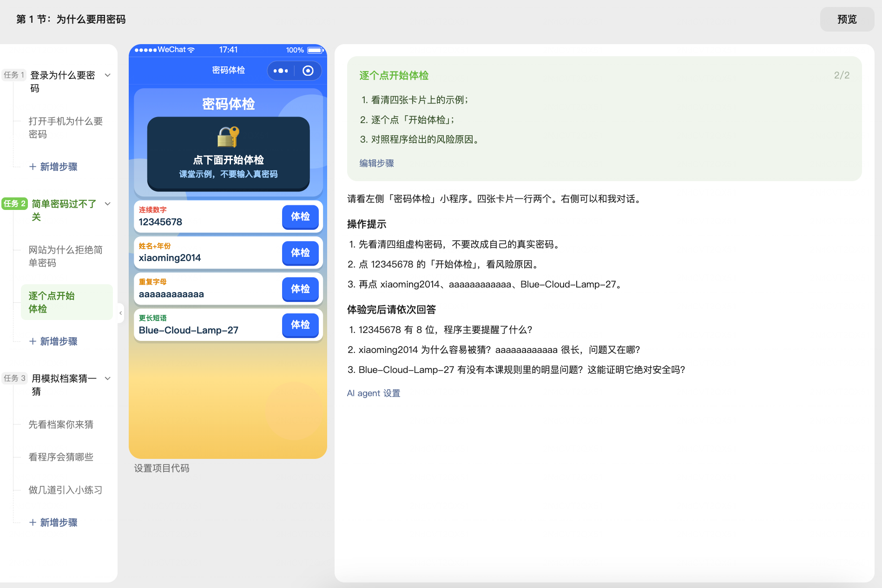Click the 体检 button for aaaaaaaaaaaa
882x588 pixels.
[300, 289]
